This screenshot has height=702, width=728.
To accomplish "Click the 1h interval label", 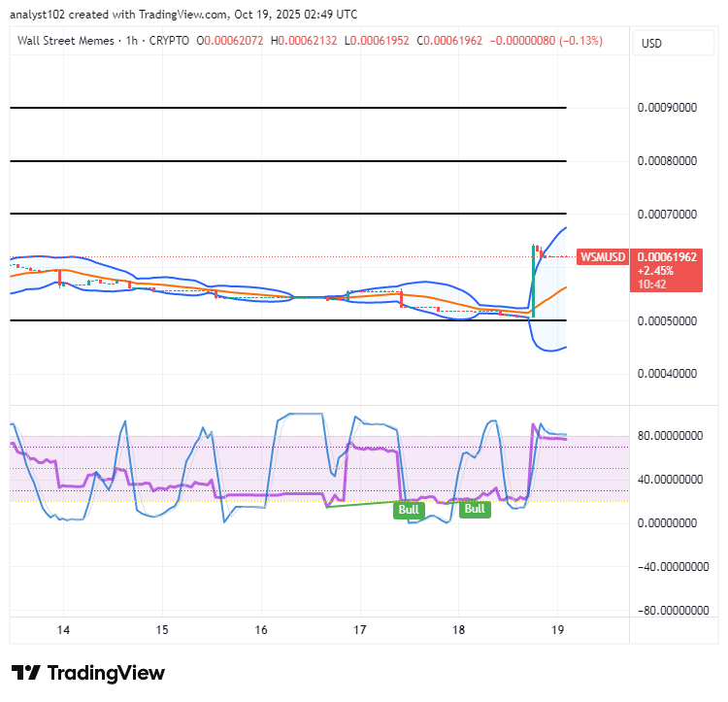I will pyautogui.click(x=132, y=41).
